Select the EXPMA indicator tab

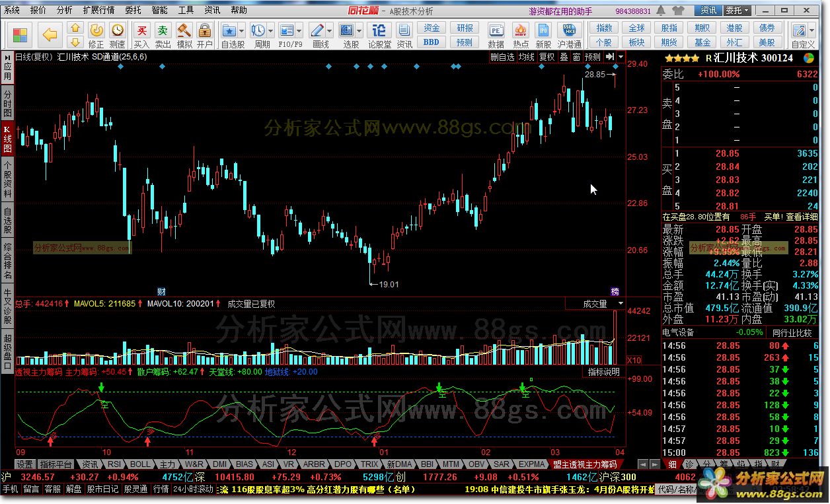533,464
